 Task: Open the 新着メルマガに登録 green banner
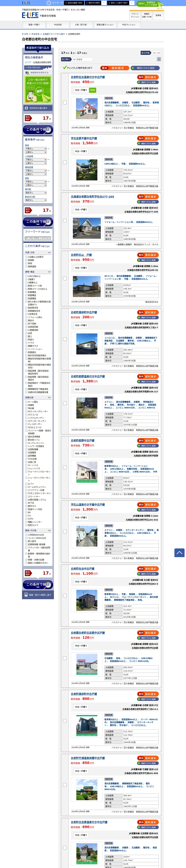(38, 89)
